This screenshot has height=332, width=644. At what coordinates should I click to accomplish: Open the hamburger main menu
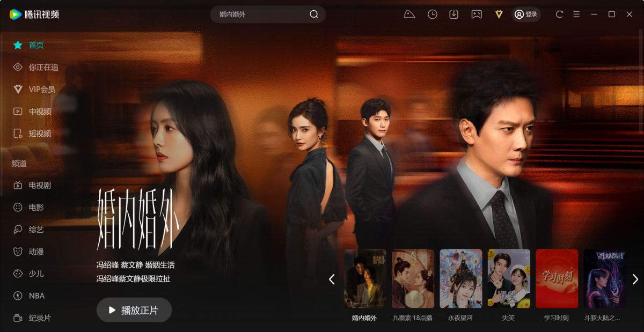tap(576, 14)
